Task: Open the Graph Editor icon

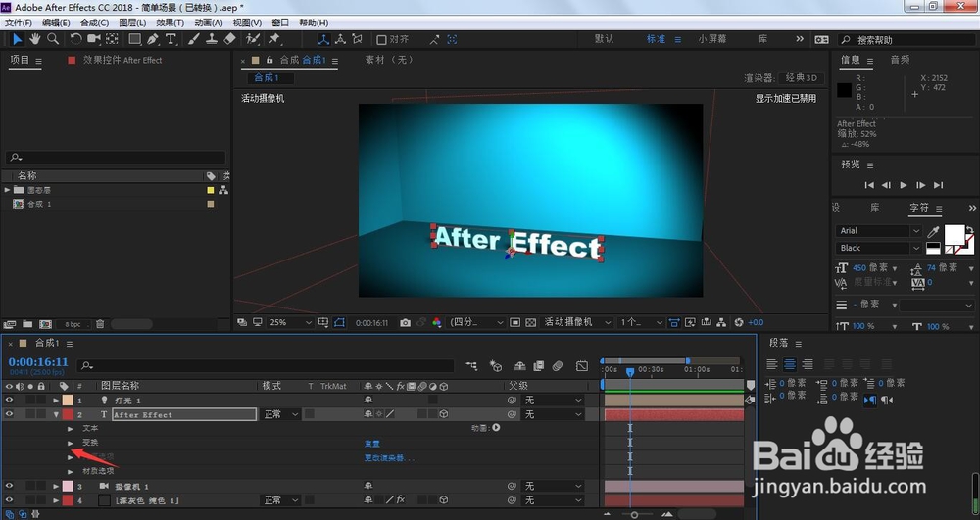Action: pyautogui.click(x=582, y=366)
